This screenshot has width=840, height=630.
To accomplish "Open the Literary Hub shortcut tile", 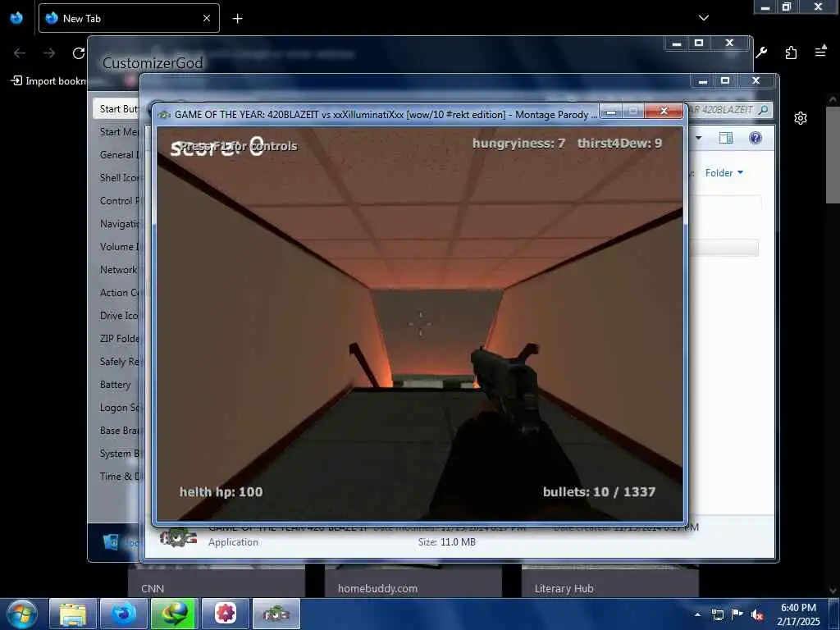I will click(610, 582).
